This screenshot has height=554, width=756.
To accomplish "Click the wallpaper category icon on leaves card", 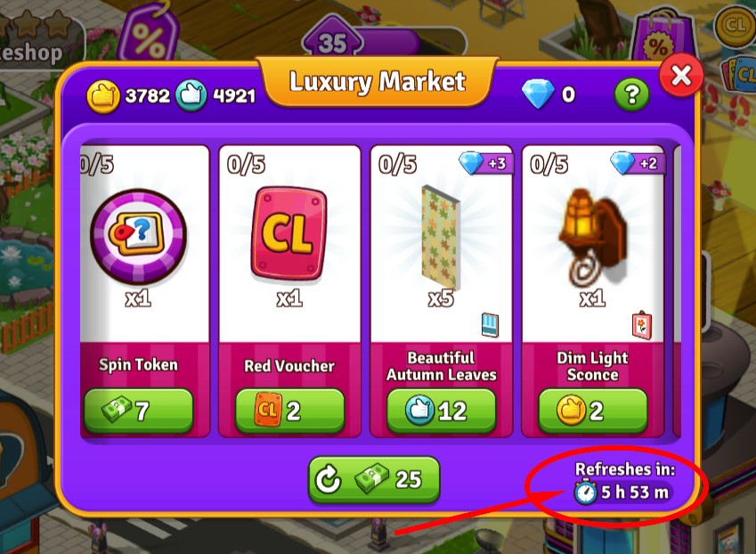I will pyautogui.click(x=490, y=325).
